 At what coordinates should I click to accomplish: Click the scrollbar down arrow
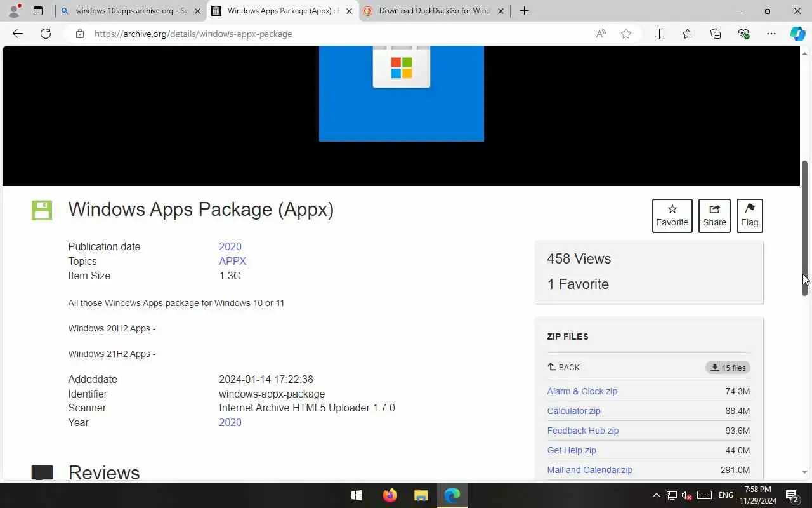coord(804,472)
